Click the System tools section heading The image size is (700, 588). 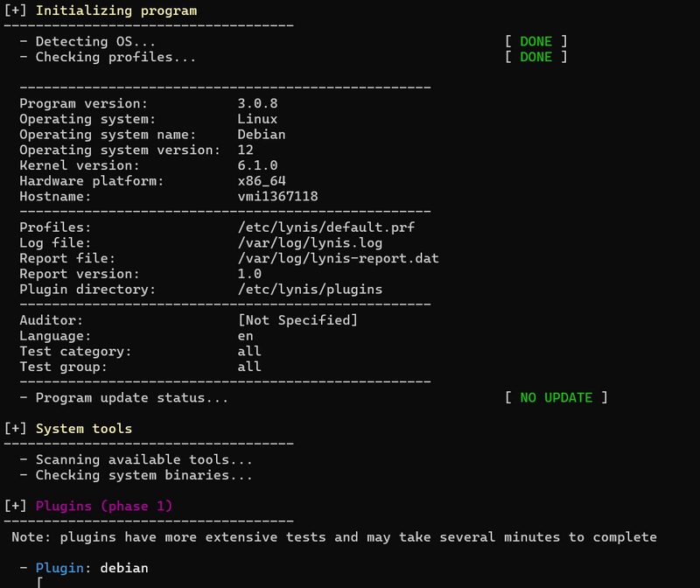[84, 429]
